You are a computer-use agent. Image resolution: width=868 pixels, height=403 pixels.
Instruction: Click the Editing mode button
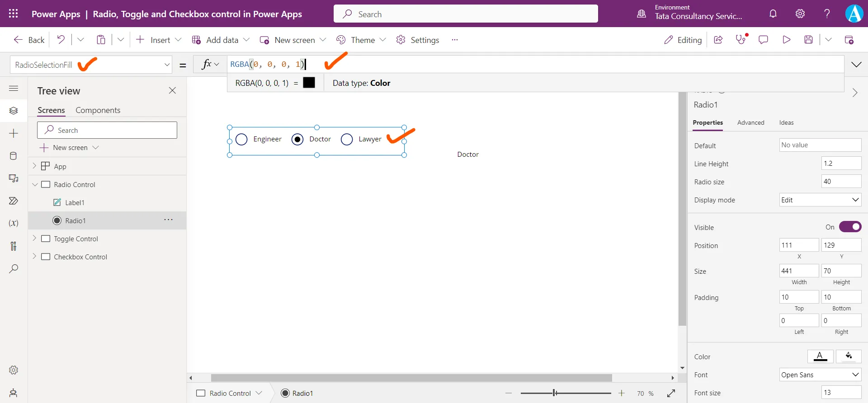point(683,40)
